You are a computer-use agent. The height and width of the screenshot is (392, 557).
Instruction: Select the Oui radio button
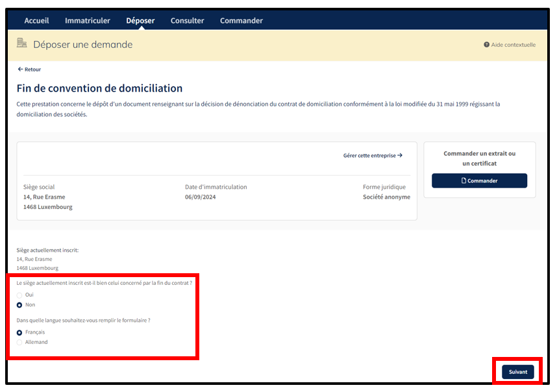point(19,295)
